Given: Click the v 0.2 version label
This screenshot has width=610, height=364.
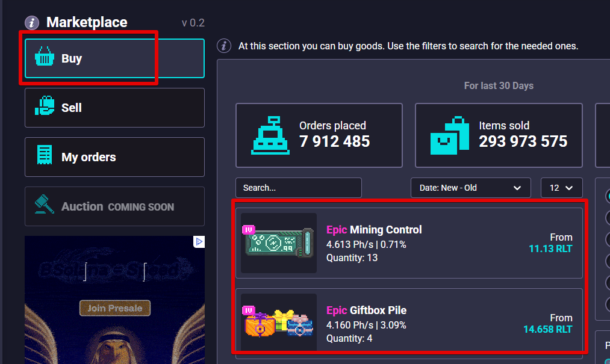Looking at the screenshot, I should [193, 23].
